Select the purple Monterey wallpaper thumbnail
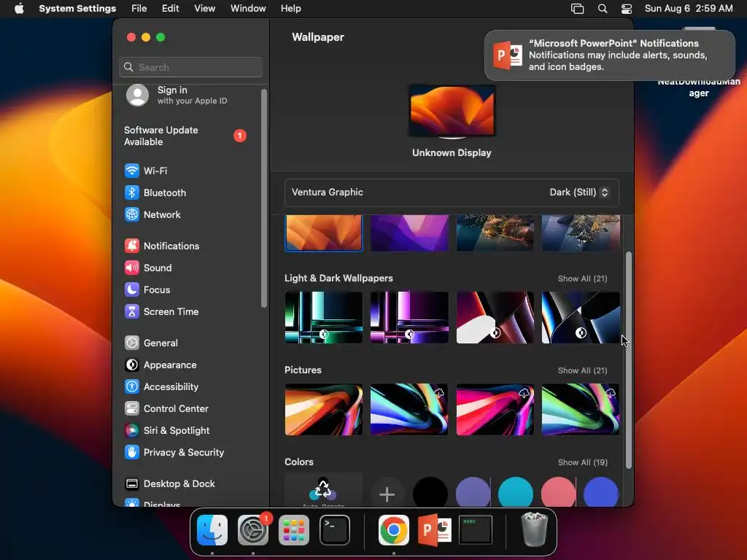The width and height of the screenshot is (747, 560). coord(409,233)
